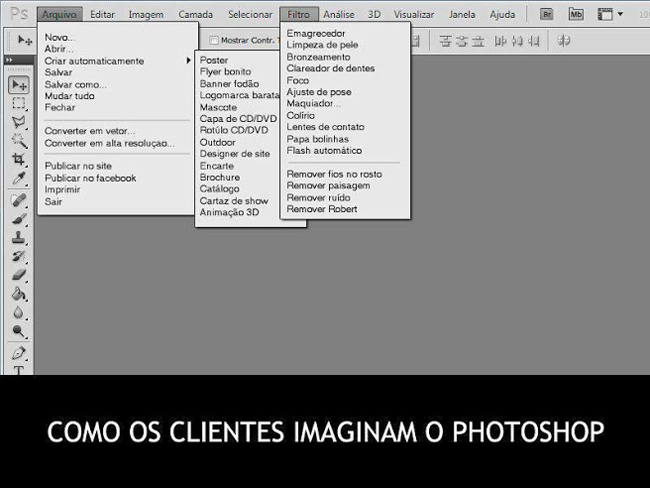The height and width of the screenshot is (488, 650).
Task: Open Mini Bridge with Mb icon
Action: 576,15
